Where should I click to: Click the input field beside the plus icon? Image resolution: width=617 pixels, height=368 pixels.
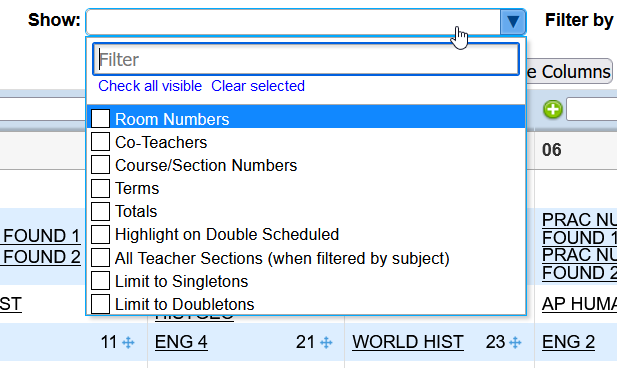[x=591, y=109]
